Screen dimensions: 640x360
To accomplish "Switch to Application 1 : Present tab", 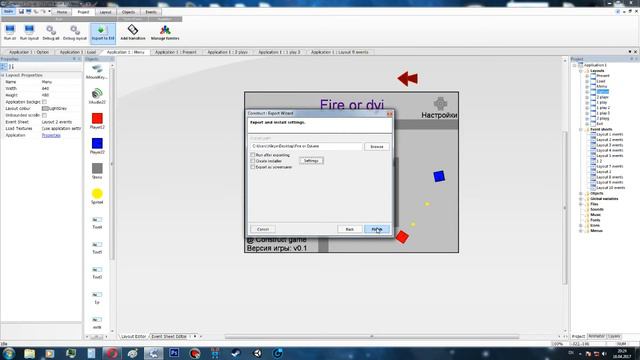I will coord(176,52).
